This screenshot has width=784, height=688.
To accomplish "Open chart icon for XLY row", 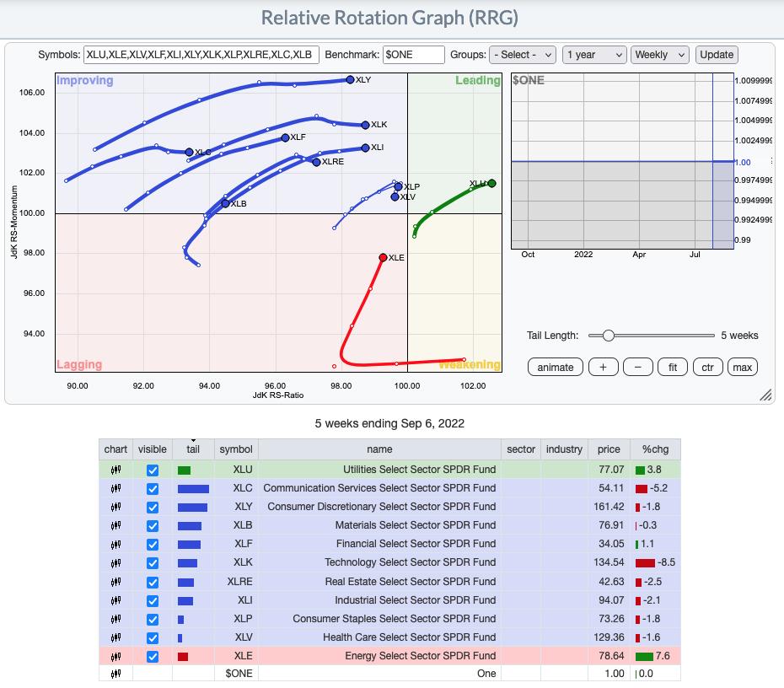I will click(115, 507).
